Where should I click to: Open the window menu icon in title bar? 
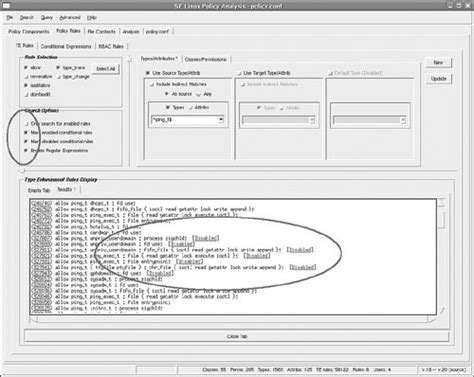6,6
